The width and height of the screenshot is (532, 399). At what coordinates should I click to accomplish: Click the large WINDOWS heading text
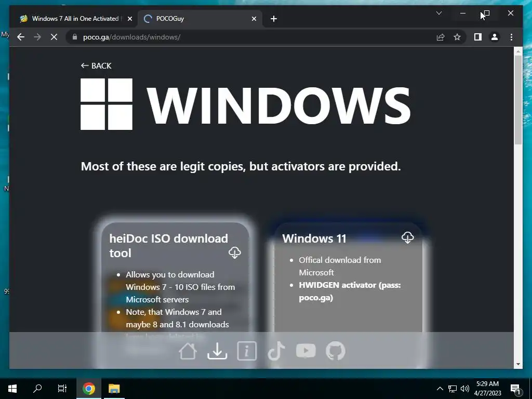click(x=279, y=105)
